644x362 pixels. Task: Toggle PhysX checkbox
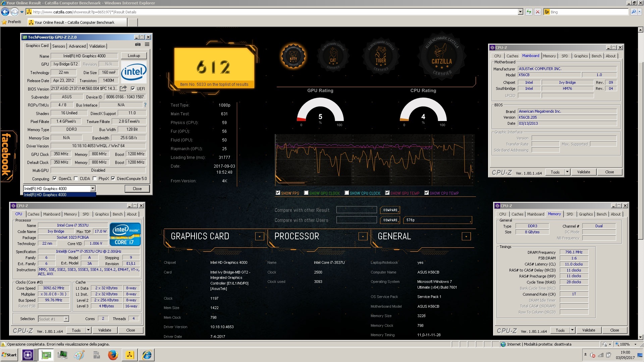95,179
